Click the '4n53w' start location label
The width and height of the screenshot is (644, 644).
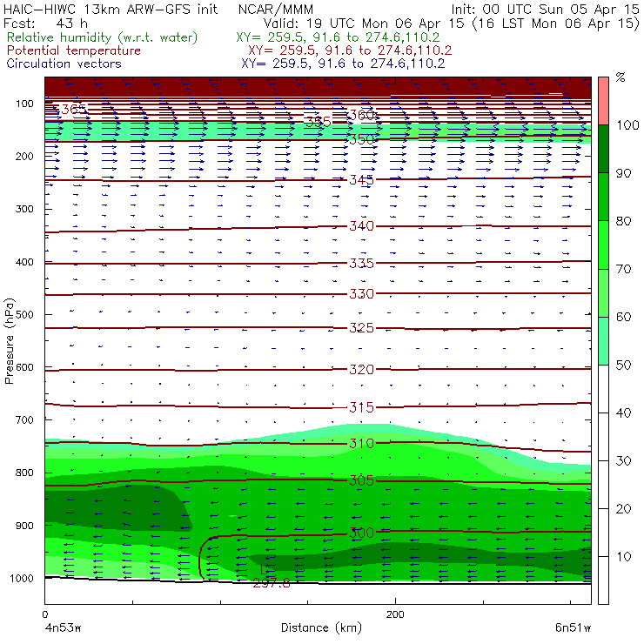point(64,627)
